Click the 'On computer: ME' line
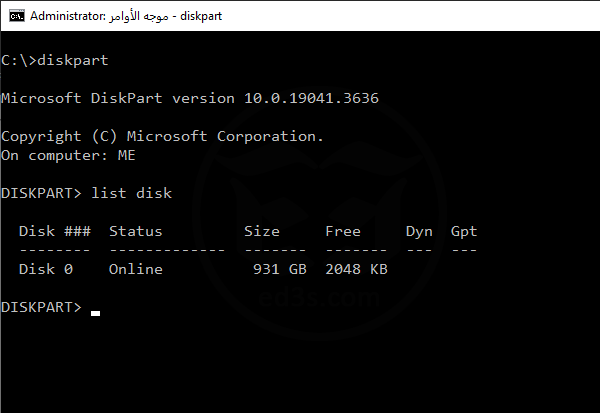 tap(68, 155)
